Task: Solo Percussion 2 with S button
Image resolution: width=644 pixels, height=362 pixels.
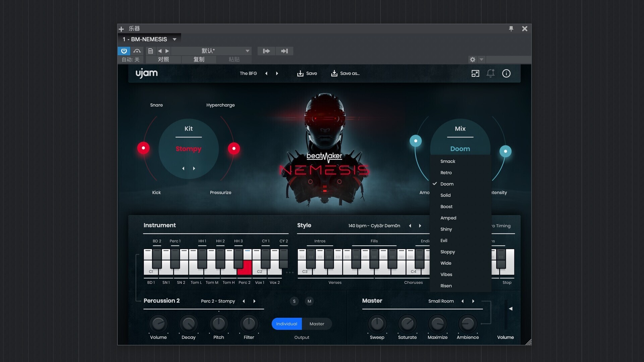Action: tap(294, 301)
